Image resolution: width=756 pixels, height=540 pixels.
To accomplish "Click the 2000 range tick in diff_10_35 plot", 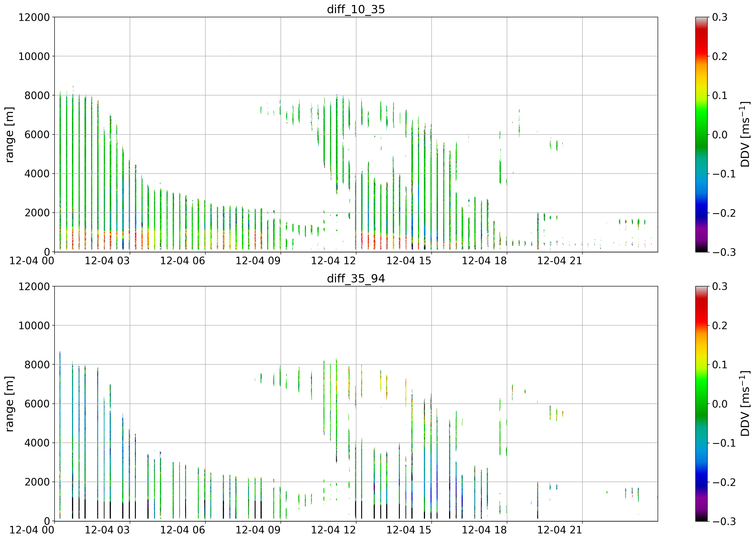I will (x=37, y=213).
